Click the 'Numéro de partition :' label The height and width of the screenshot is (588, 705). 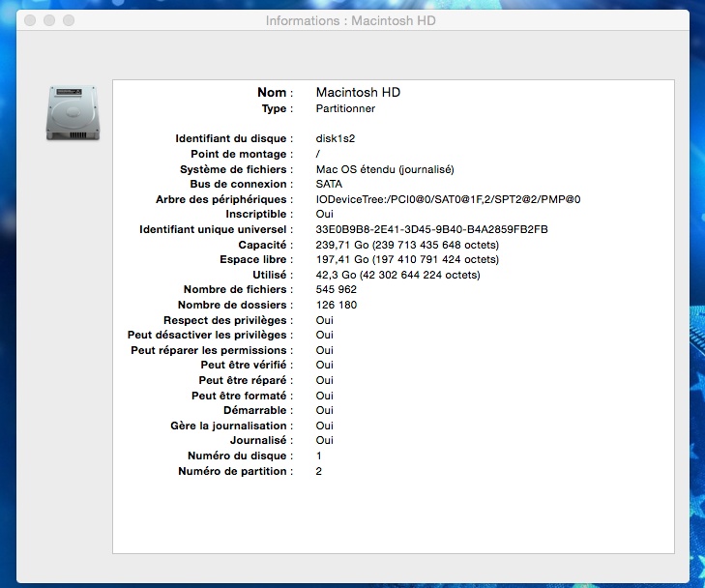236,471
